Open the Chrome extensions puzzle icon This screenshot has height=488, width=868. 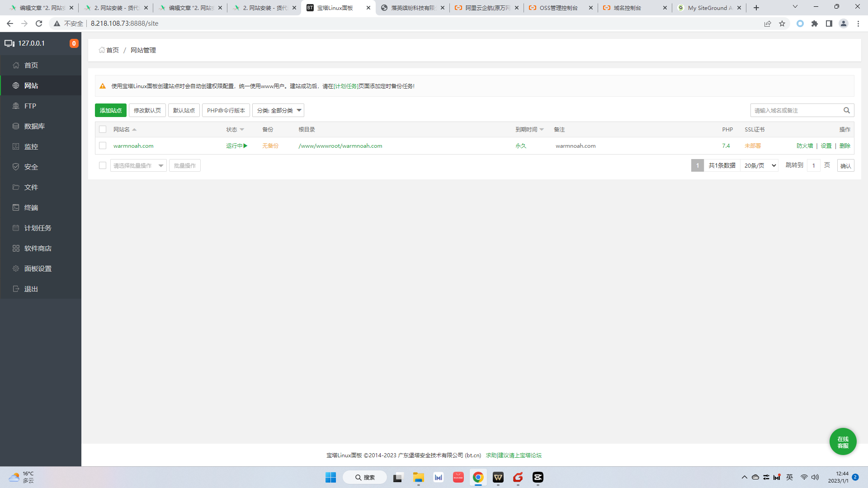click(x=815, y=23)
